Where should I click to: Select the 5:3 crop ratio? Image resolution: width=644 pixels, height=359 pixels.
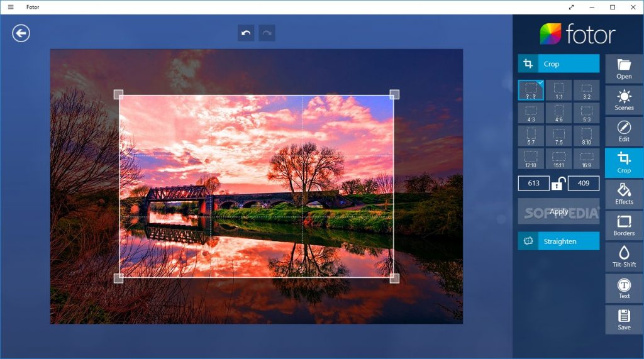[x=587, y=113]
